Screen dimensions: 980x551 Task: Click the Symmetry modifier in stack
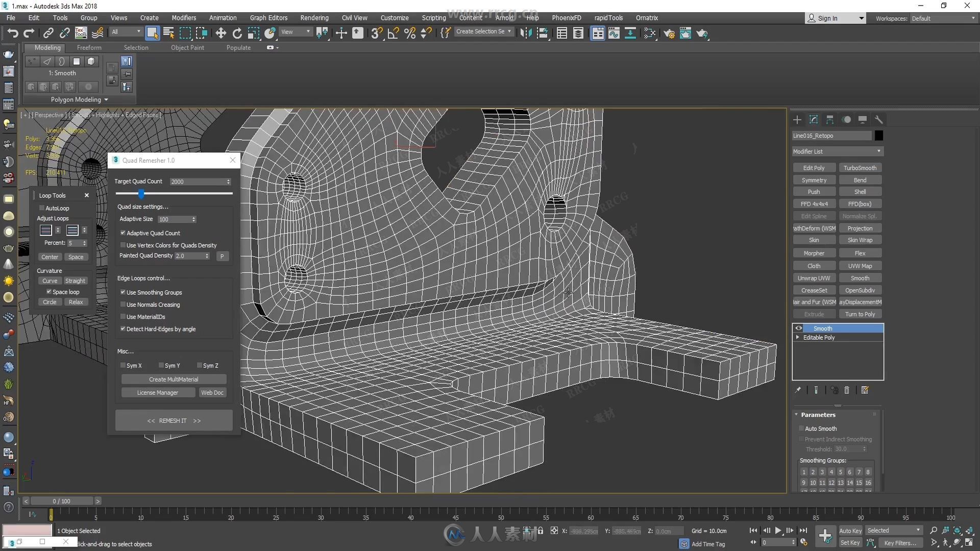pos(814,180)
